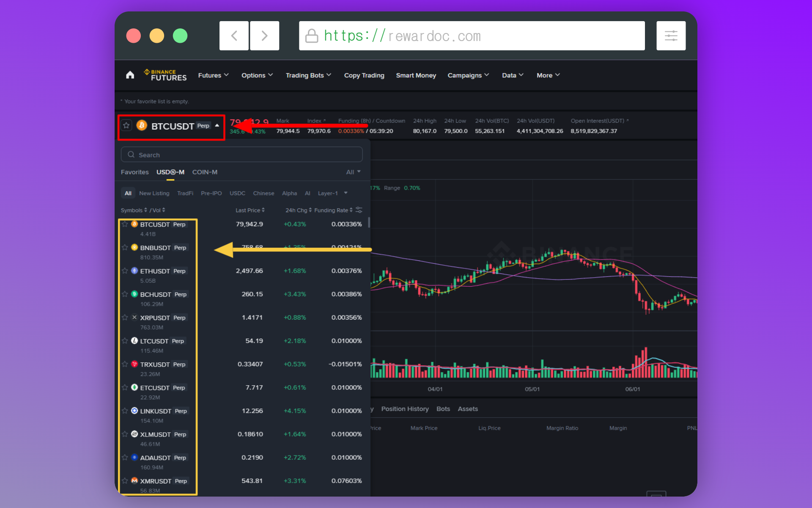Viewport: 812px width, 508px height.
Task: Click the Bitcoin Cash coin icon
Action: [134, 294]
